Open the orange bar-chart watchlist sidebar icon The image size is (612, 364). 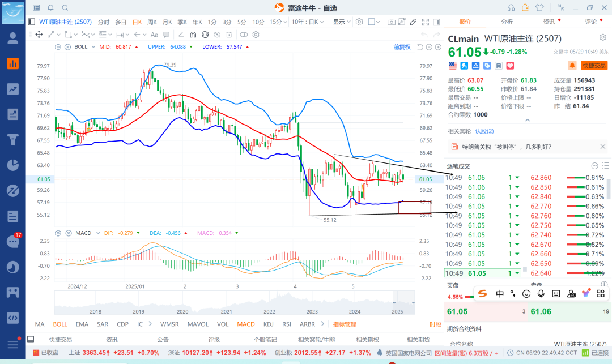tap(13, 63)
